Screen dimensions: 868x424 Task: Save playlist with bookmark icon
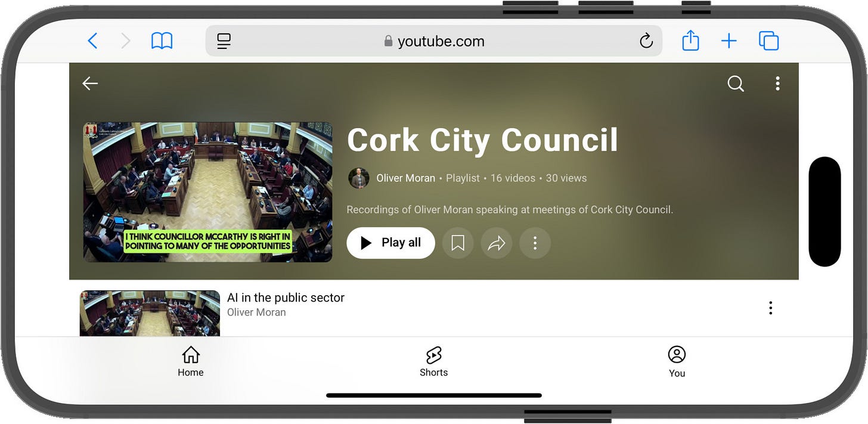(x=458, y=243)
